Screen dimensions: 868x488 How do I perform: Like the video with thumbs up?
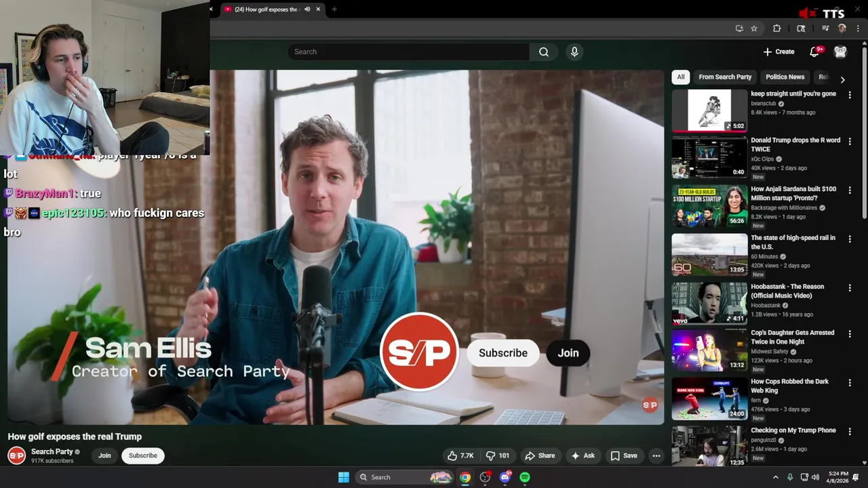tap(460, 455)
